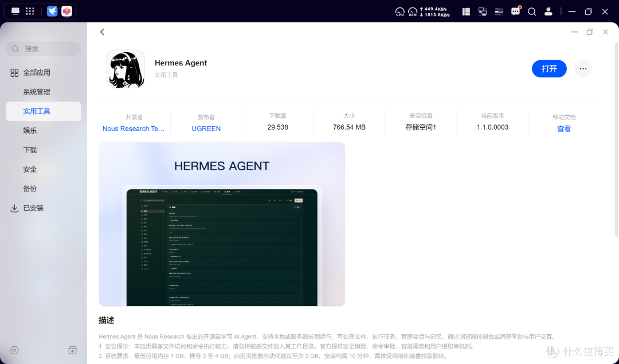Click the Hermes Agent title text

click(181, 63)
